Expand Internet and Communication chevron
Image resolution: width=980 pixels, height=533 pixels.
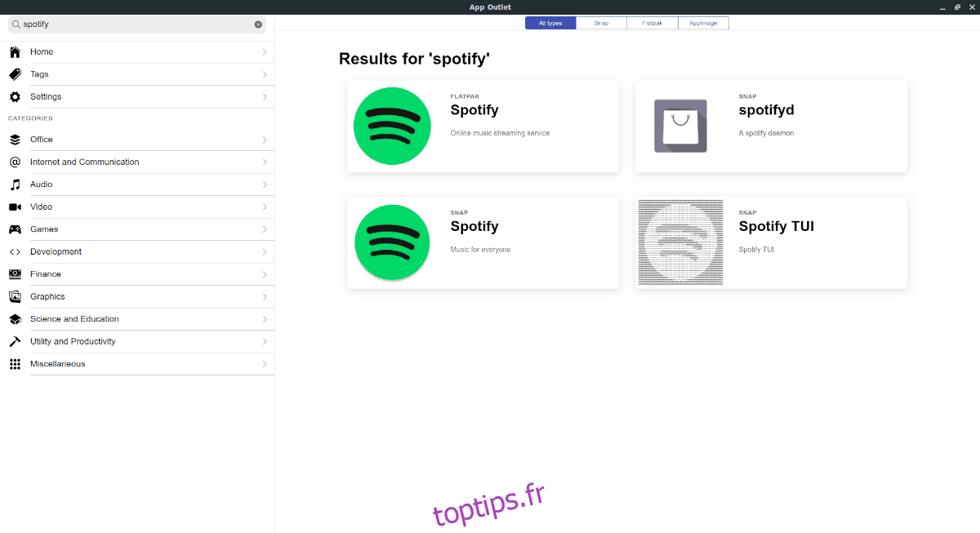(x=265, y=162)
